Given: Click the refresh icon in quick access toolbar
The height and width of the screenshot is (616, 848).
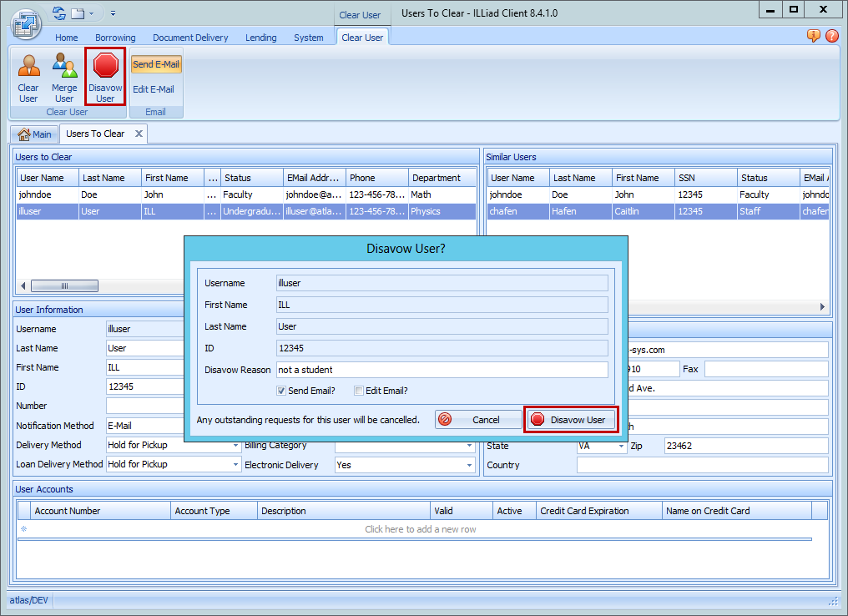Looking at the screenshot, I should [x=58, y=13].
